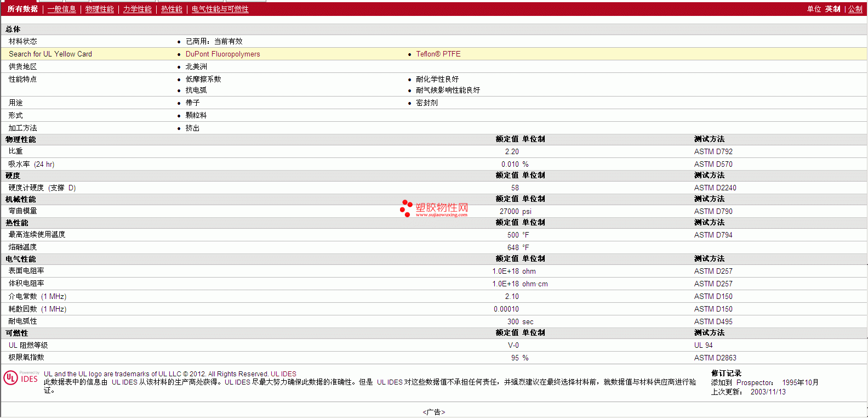868x418 pixels.
Task: Click the 低摩擦系数 feature entry
Action: point(203,80)
